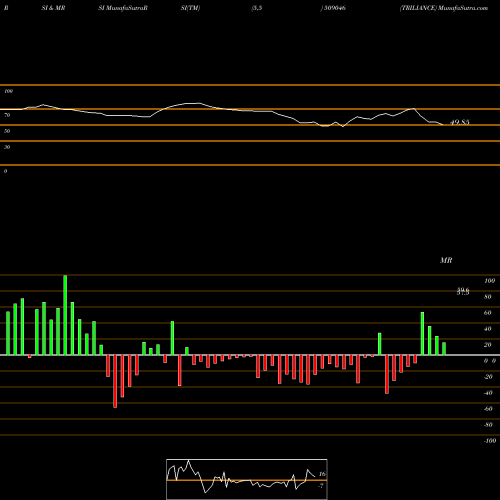Click the '-20' label on the MR axis
The image size is (500, 500).
pos(488,377)
